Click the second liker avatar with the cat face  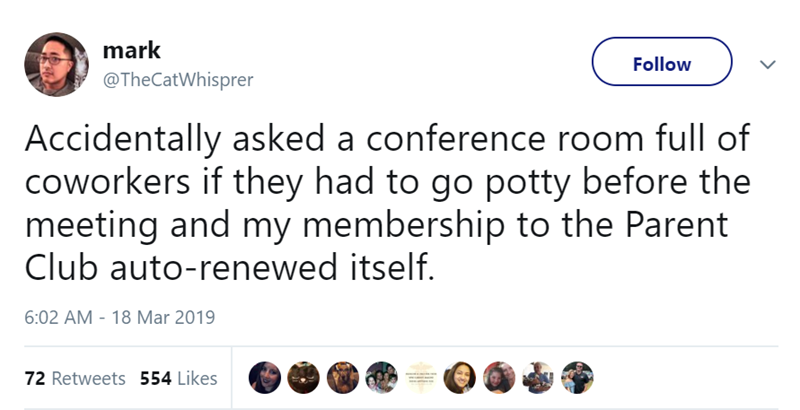coord(302,379)
